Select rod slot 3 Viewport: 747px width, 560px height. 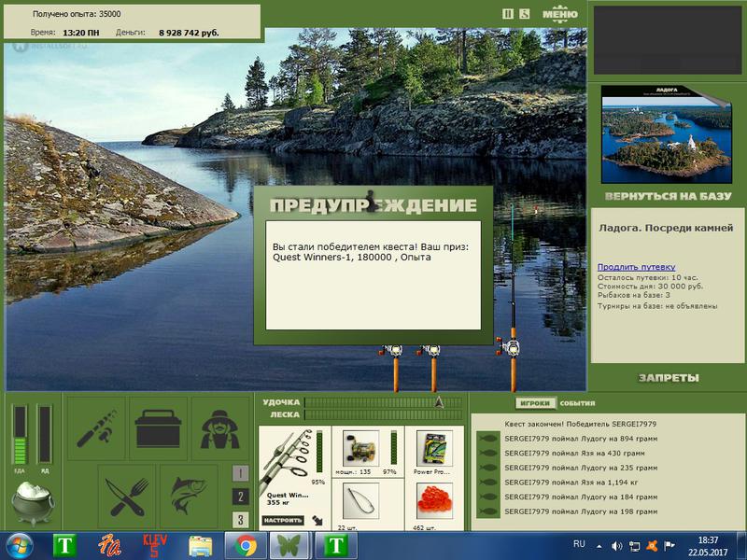240,520
